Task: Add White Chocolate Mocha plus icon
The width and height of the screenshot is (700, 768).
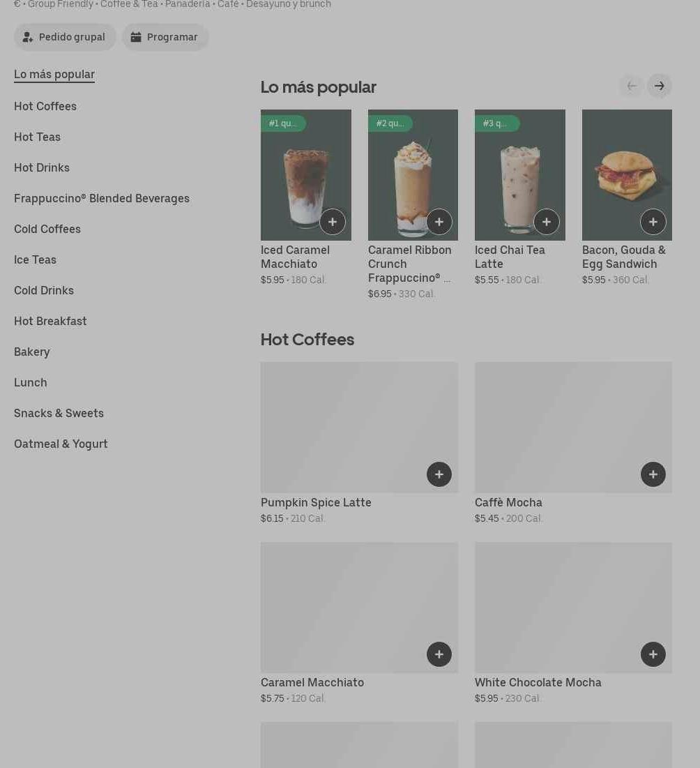Action: 653,654
